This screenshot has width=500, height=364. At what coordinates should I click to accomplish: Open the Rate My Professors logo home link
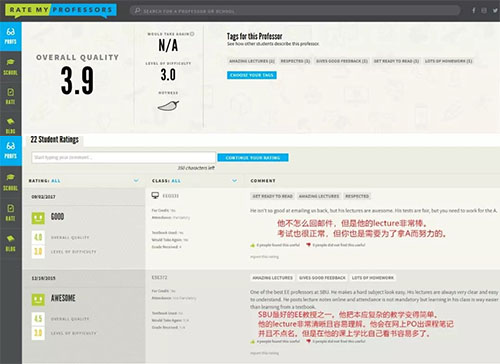tap(61, 10)
